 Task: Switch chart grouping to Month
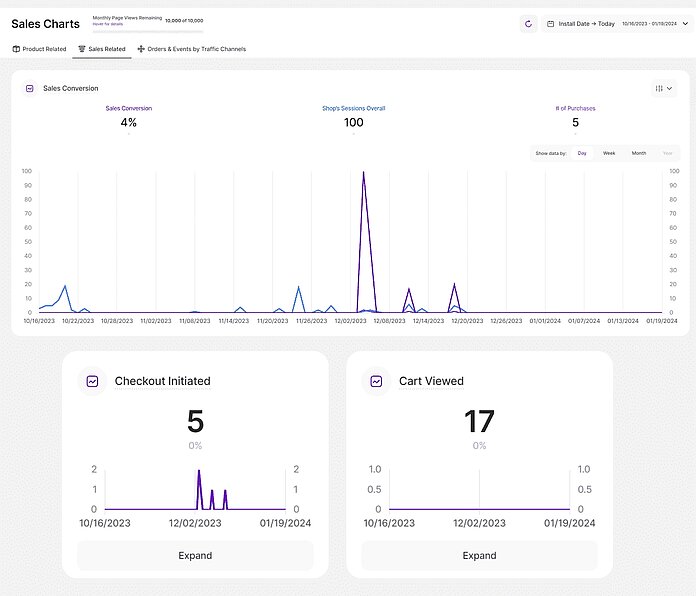coord(638,153)
